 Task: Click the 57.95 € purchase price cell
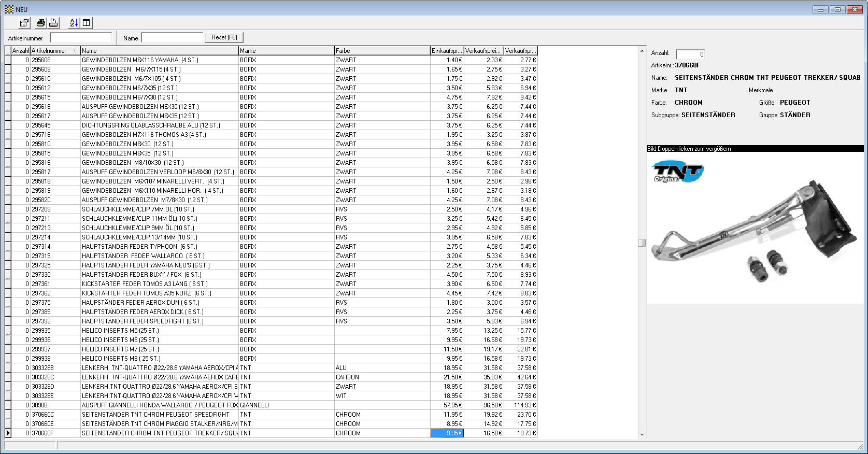pyautogui.click(x=447, y=405)
